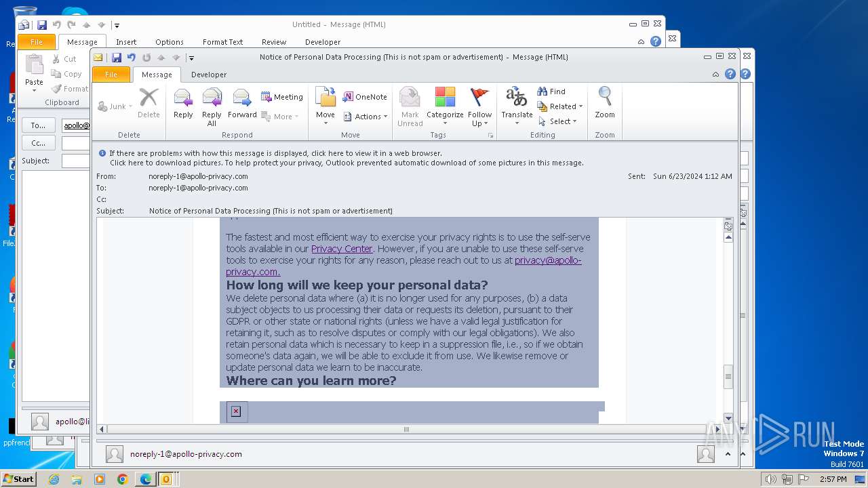Screen dimensions: 868x488
Task: Open the Windows Start menu
Action: (x=18, y=479)
